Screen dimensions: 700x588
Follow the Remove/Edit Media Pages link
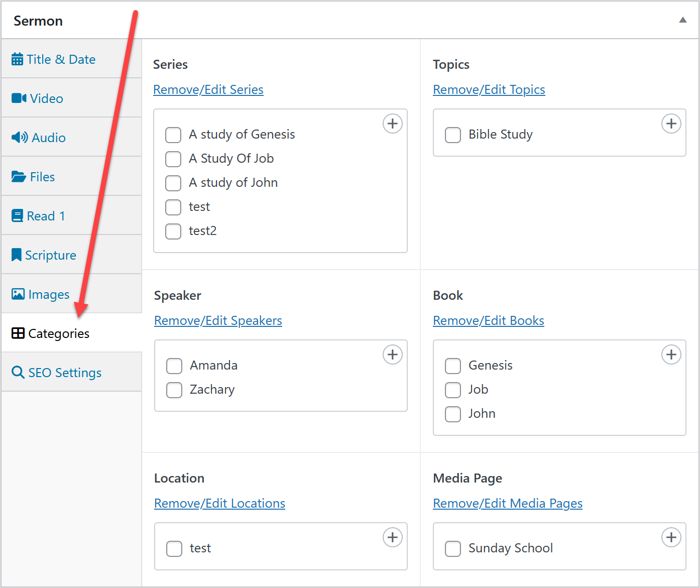507,503
